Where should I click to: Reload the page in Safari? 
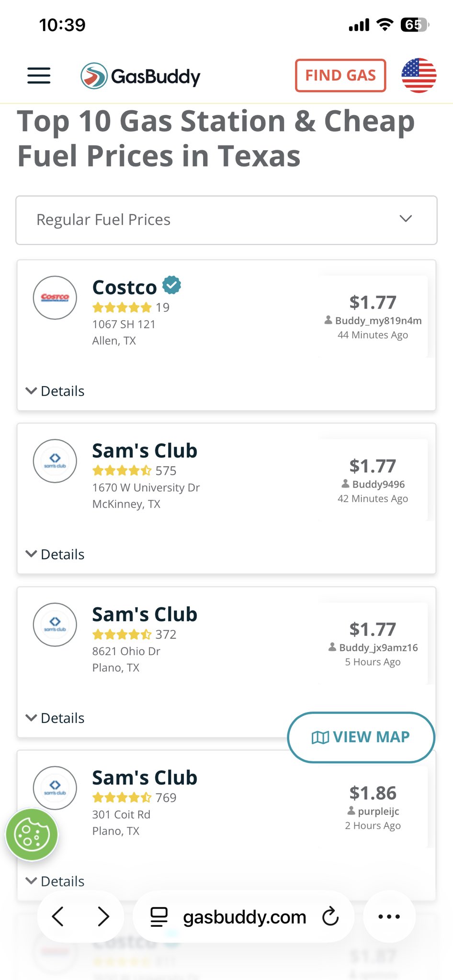[330, 917]
